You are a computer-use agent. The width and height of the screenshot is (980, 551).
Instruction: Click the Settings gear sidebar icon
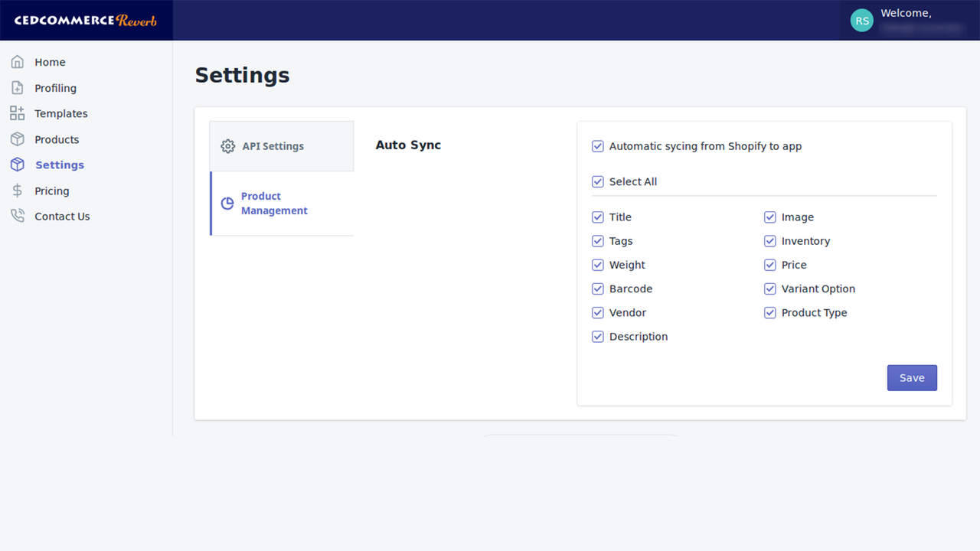[17, 164]
